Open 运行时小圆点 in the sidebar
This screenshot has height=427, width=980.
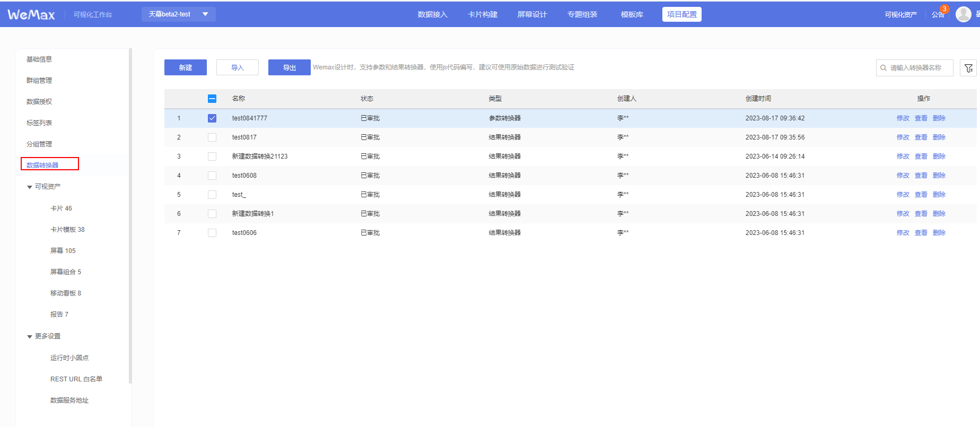click(69, 358)
